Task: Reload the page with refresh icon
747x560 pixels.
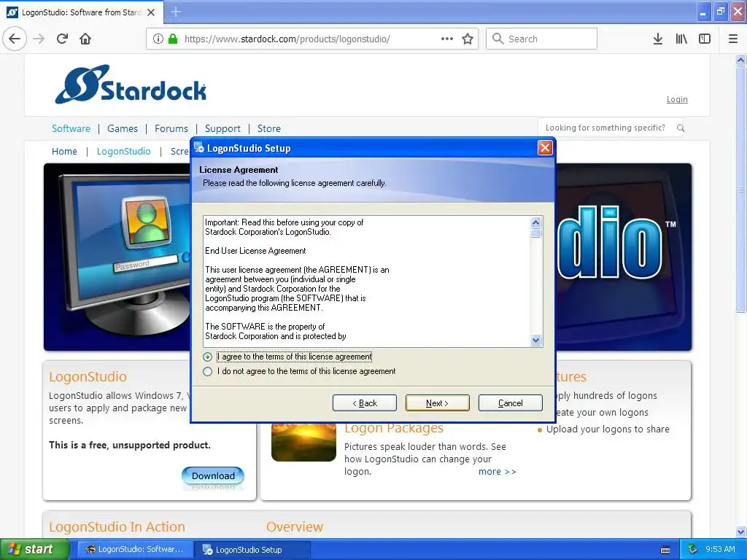Action: [63, 39]
